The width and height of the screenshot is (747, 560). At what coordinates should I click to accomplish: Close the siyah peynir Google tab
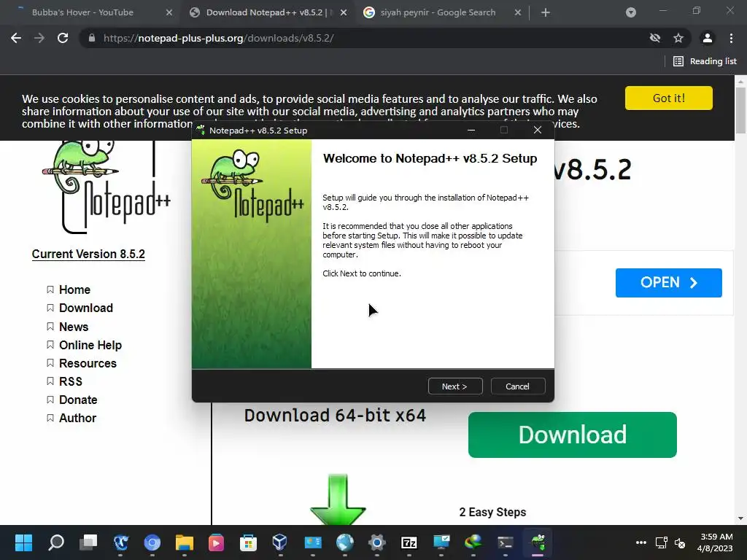[518, 12]
